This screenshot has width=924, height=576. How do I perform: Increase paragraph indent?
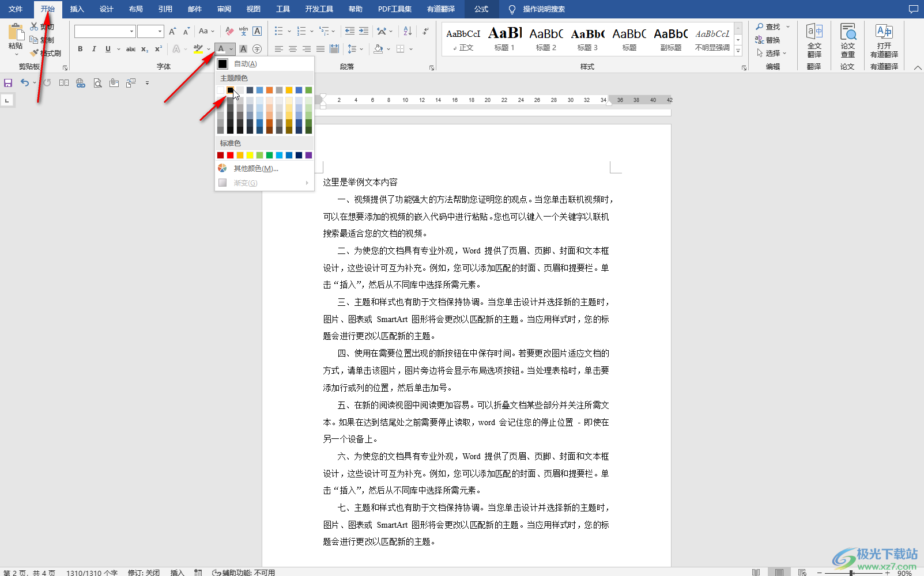(x=363, y=31)
